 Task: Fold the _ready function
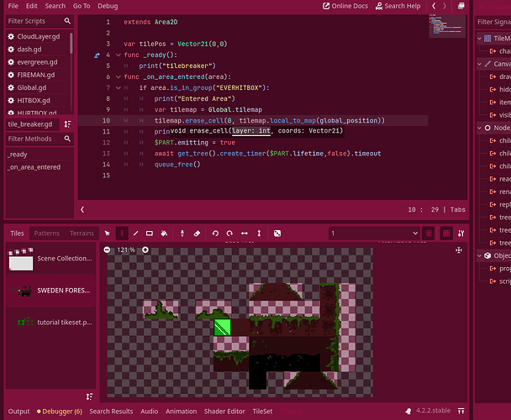point(119,55)
